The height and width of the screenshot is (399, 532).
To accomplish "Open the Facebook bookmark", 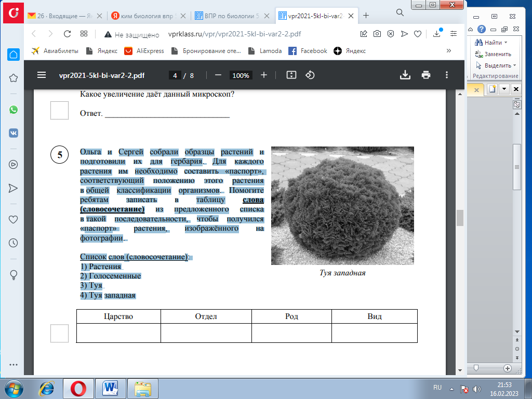I will tap(308, 51).
